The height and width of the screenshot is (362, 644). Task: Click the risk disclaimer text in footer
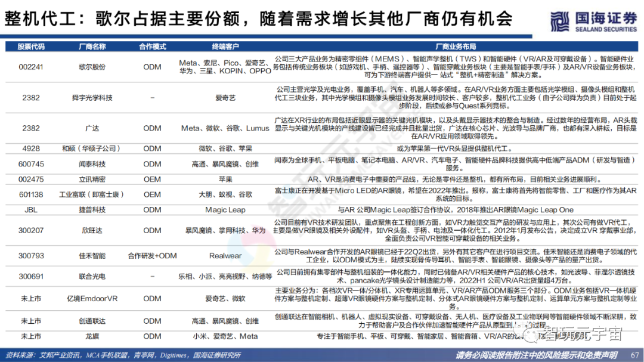(x=535, y=355)
